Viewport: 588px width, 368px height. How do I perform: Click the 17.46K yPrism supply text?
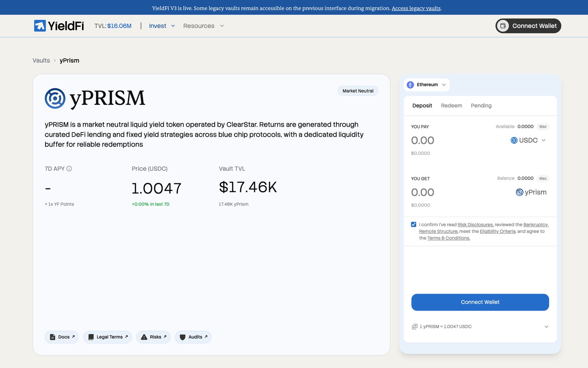[x=233, y=204]
